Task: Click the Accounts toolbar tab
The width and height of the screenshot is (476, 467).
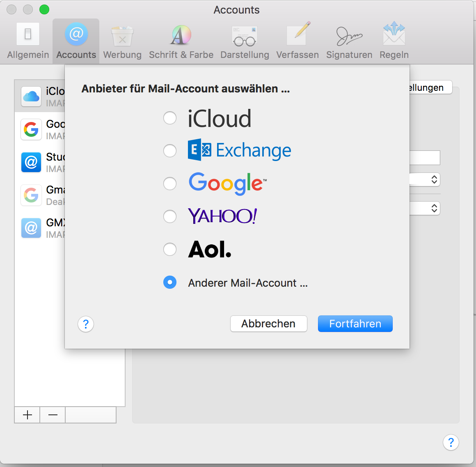Action: [x=76, y=41]
